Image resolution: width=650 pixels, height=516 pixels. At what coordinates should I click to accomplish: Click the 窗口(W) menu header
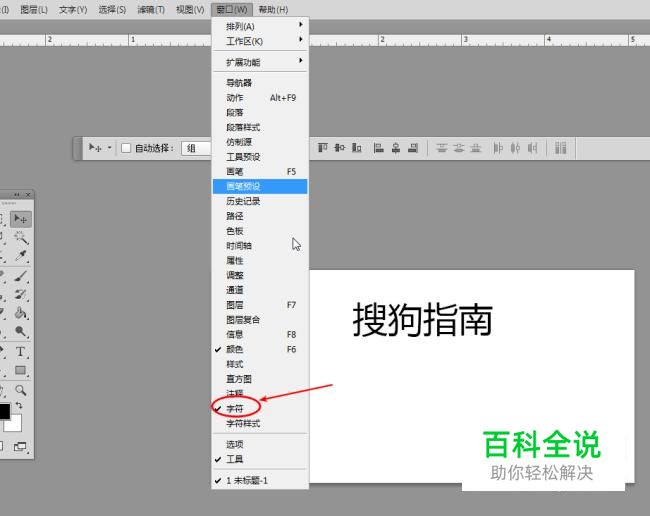(x=232, y=10)
